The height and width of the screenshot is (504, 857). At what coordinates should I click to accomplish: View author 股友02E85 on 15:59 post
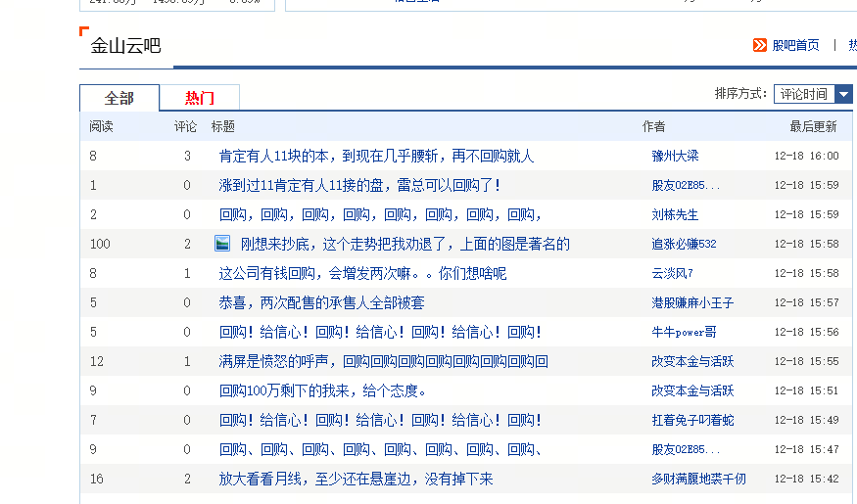point(686,186)
